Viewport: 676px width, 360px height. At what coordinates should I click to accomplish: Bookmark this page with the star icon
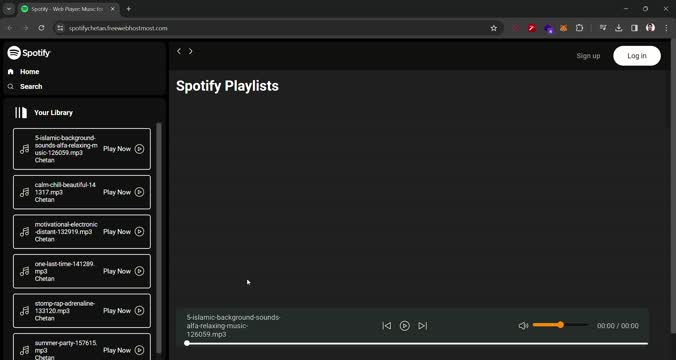[x=494, y=28]
